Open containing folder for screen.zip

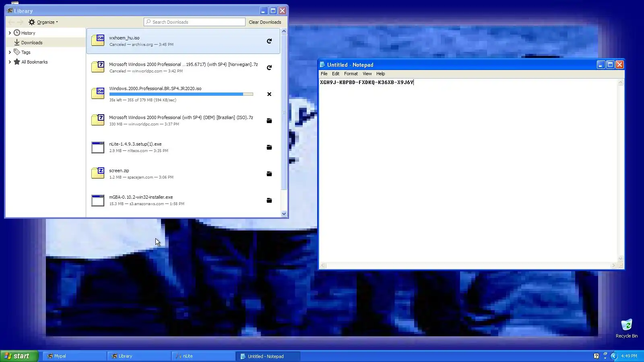(x=269, y=174)
